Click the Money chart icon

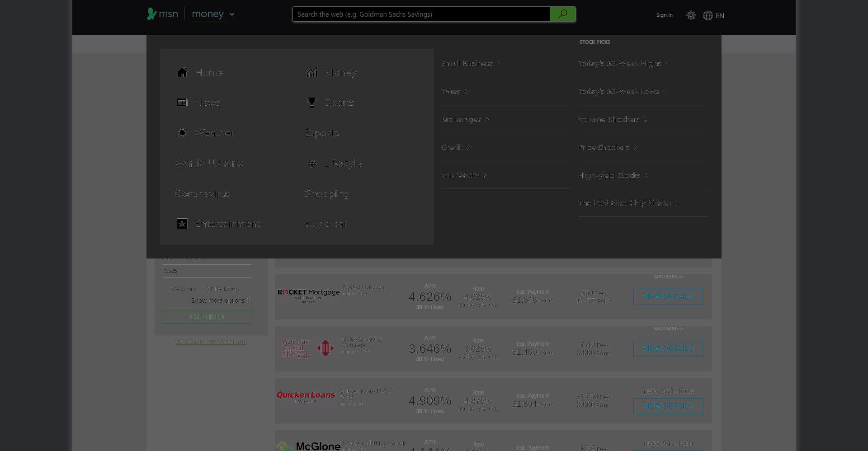tap(312, 72)
